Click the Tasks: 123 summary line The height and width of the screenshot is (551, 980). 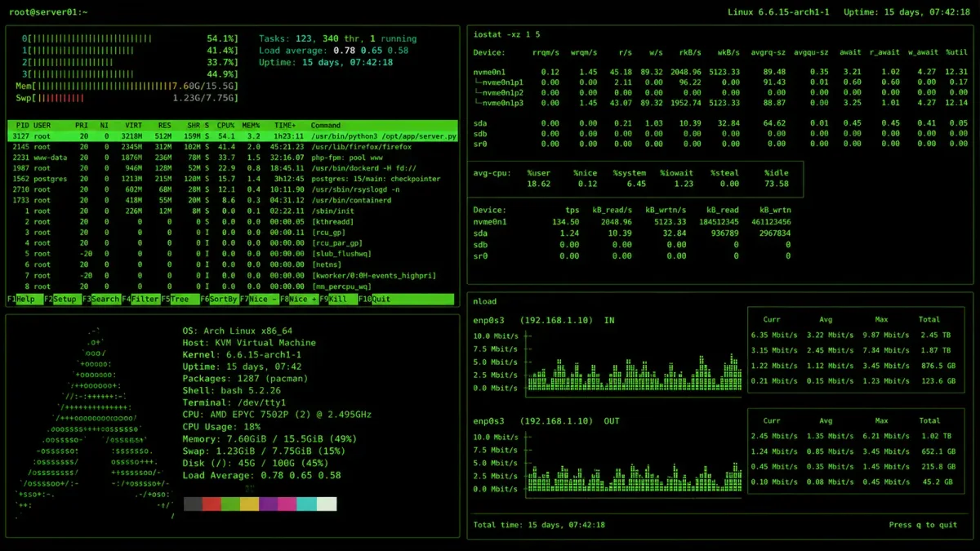click(x=337, y=38)
